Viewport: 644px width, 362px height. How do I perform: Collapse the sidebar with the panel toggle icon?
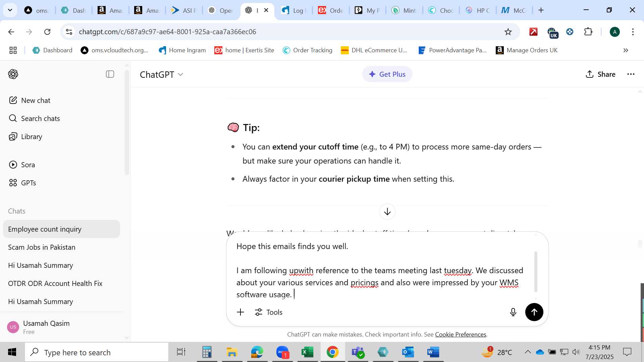click(110, 74)
